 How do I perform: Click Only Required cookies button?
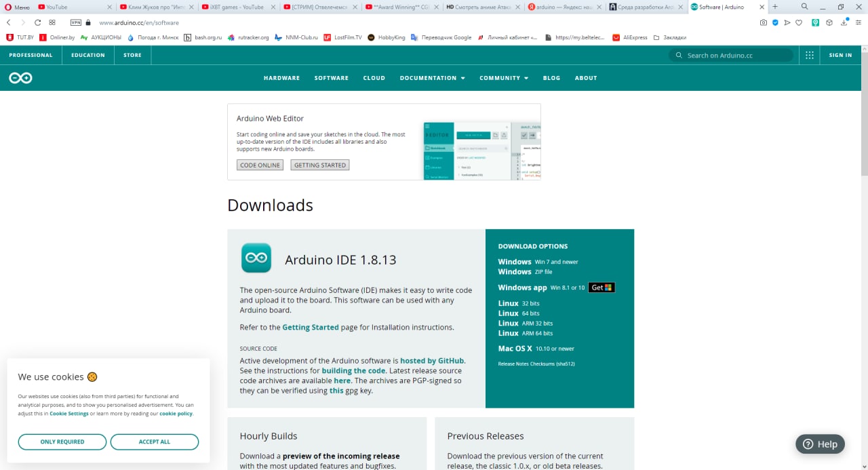[x=62, y=442]
